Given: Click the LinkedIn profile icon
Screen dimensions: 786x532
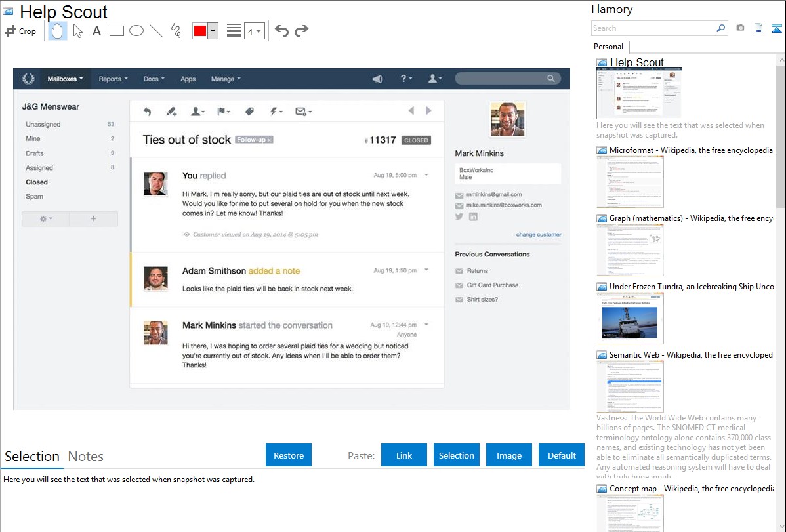Looking at the screenshot, I should click(473, 216).
